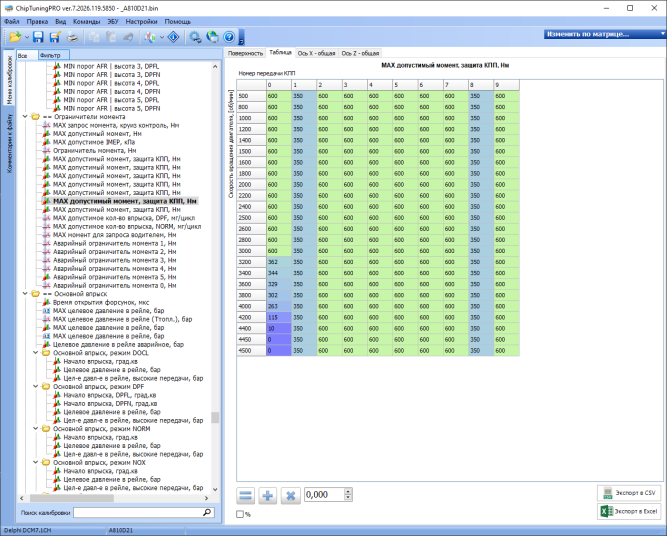The image size is (667, 536).
Task: Click the Paste clipboard toolbar icon
Action: [111, 37]
